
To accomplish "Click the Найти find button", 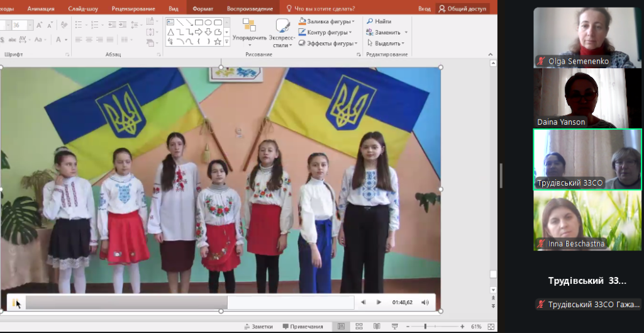I will point(379,21).
